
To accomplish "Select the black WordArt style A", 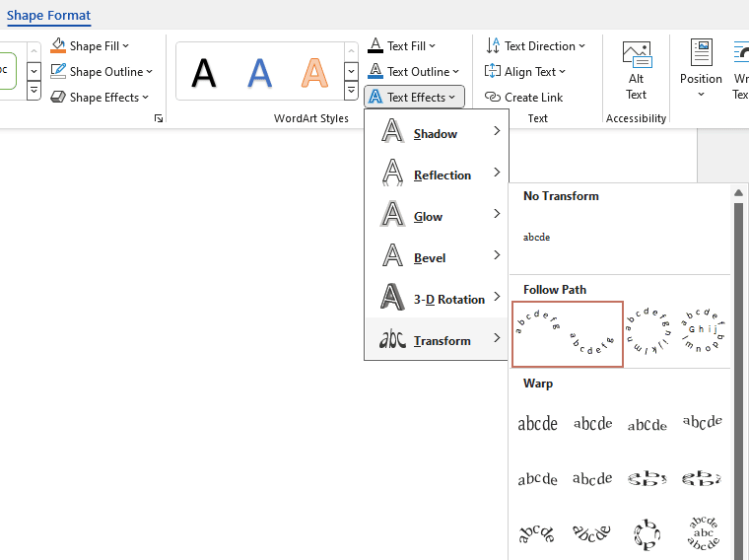I will click(x=203, y=72).
